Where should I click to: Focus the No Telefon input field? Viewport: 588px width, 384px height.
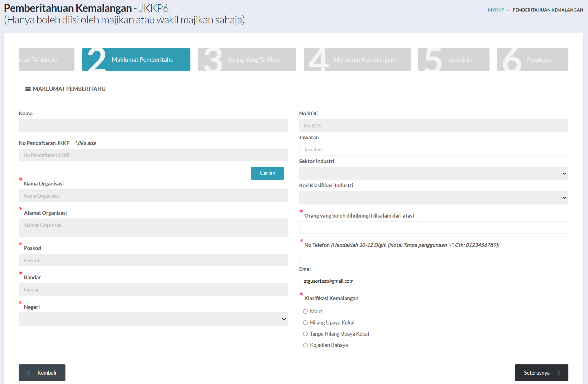[x=433, y=257]
